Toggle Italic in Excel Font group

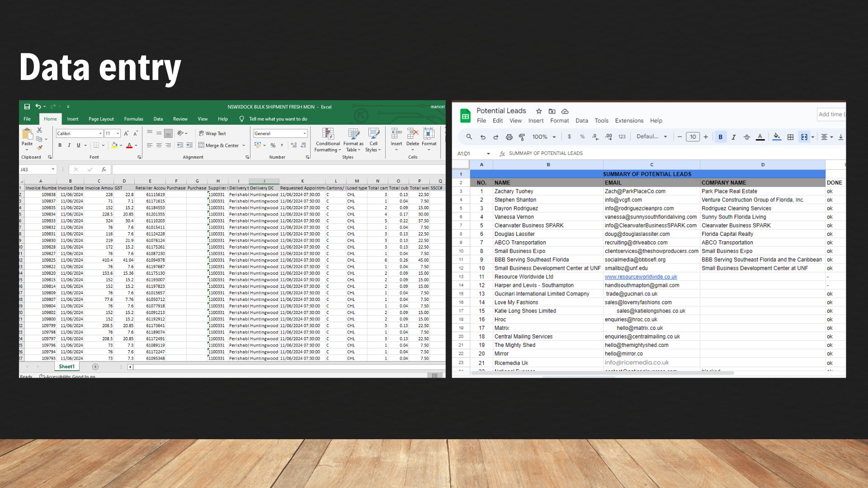(x=69, y=145)
